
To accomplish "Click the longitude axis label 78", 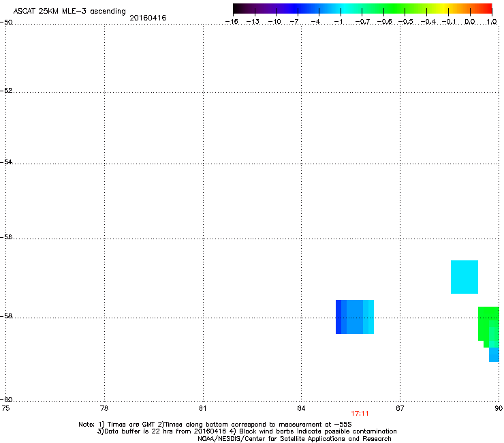I will tap(104, 408).
